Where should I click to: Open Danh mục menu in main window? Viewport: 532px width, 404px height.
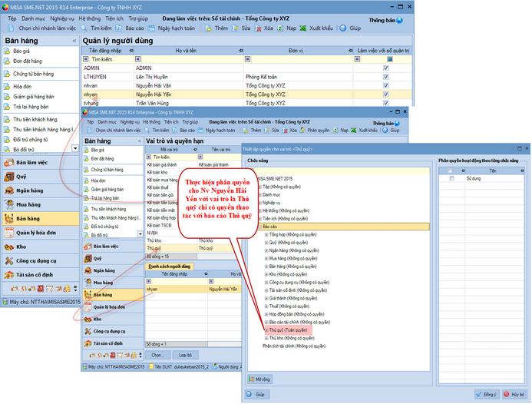tap(33, 18)
